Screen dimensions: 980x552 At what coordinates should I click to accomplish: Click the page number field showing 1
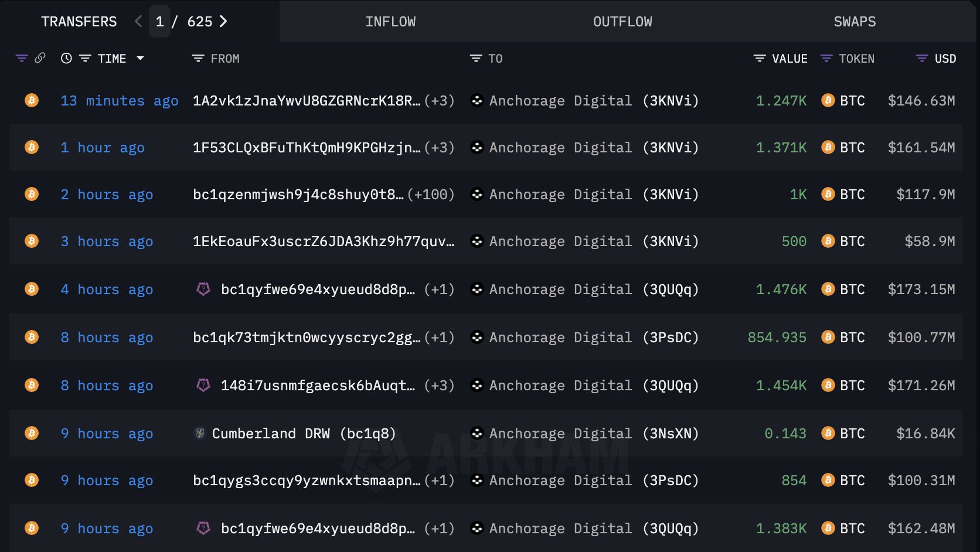159,22
